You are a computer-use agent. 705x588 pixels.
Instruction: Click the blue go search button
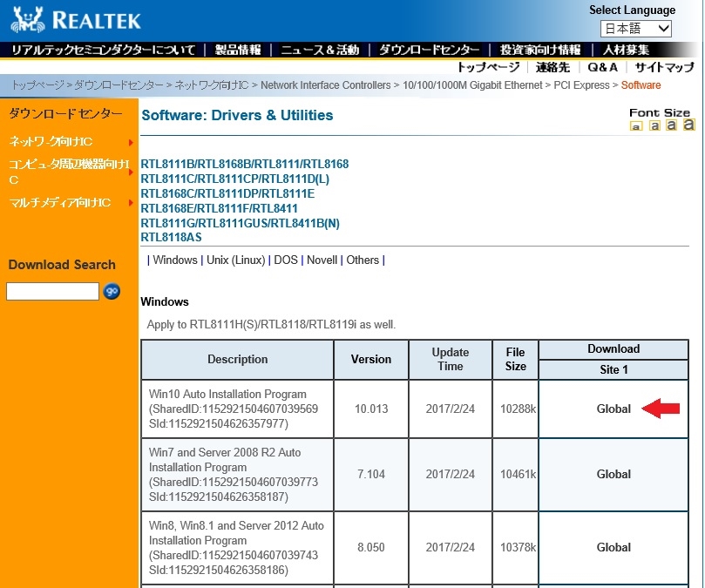pos(112,291)
